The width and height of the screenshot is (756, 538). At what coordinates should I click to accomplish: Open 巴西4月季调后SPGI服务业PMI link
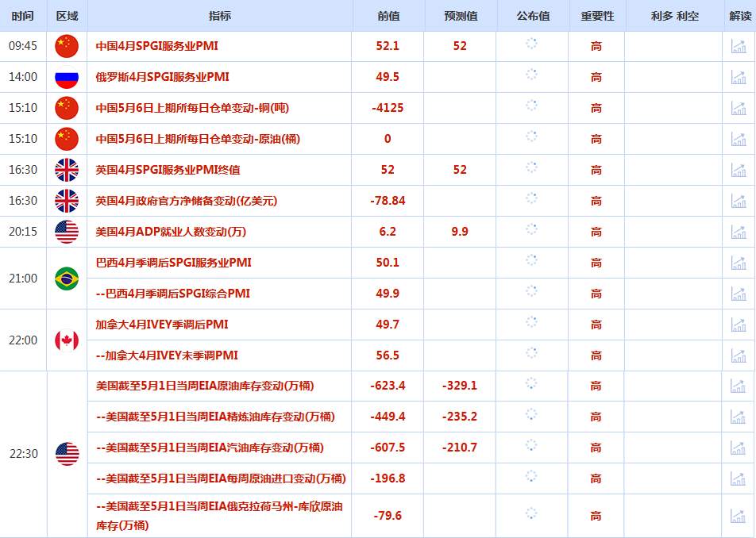click(x=174, y=263)
